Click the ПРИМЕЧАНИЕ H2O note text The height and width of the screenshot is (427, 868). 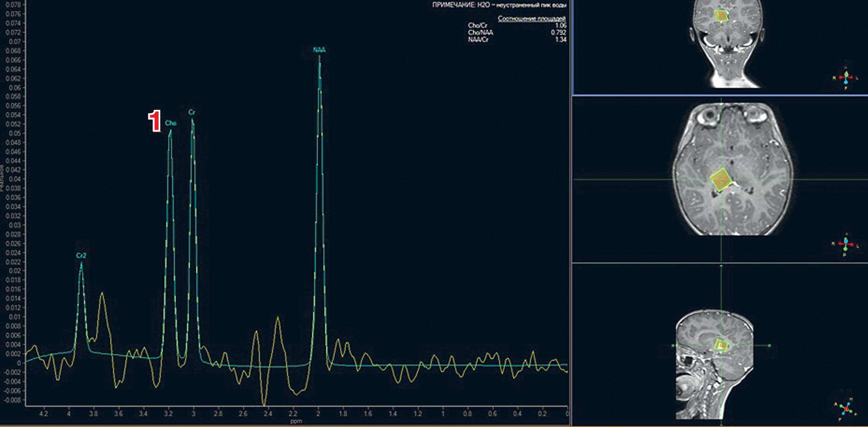pyautogui.click(x=499, y=5)
